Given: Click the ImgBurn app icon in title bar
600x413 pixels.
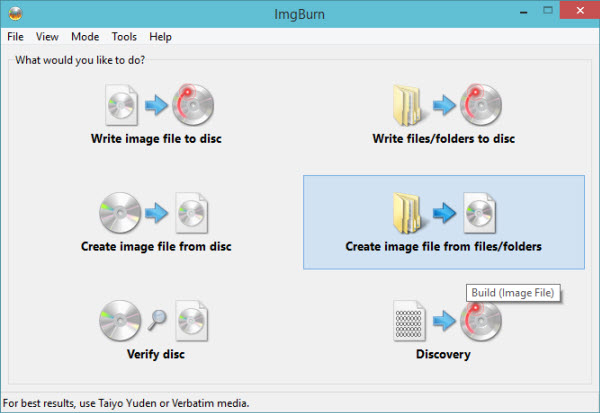Looking at the screenshot, I should (15, 14).
